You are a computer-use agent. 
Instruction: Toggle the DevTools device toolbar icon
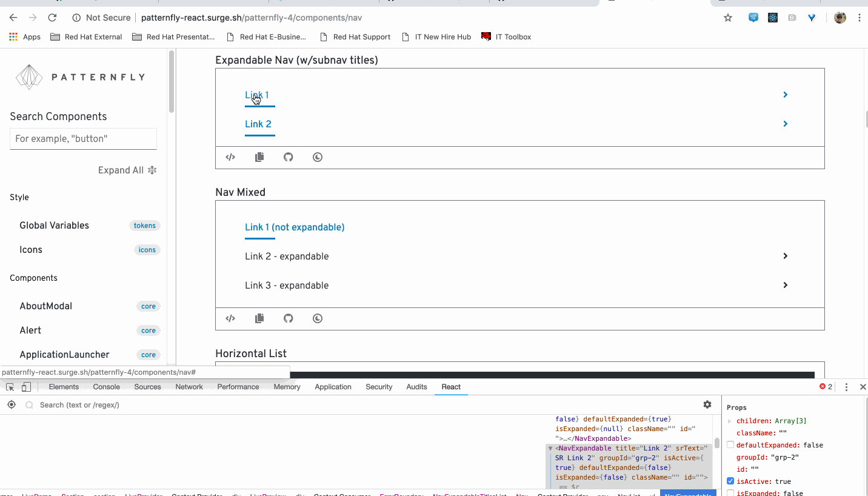(26, 387)
